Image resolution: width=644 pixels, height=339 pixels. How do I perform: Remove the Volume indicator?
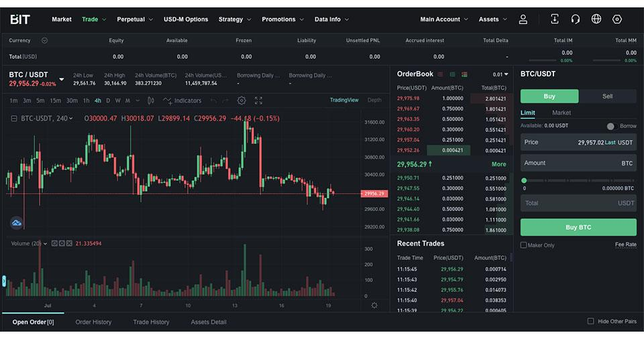[x=69, y=243]
